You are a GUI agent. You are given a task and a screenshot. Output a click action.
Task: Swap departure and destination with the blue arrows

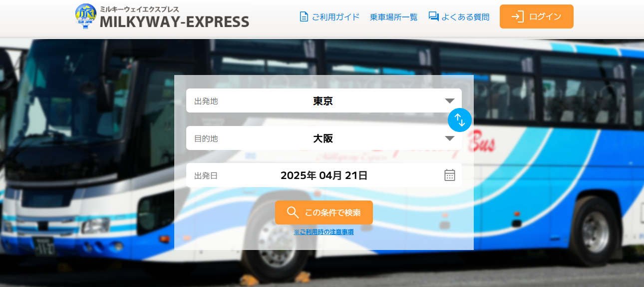coord(460,120)
